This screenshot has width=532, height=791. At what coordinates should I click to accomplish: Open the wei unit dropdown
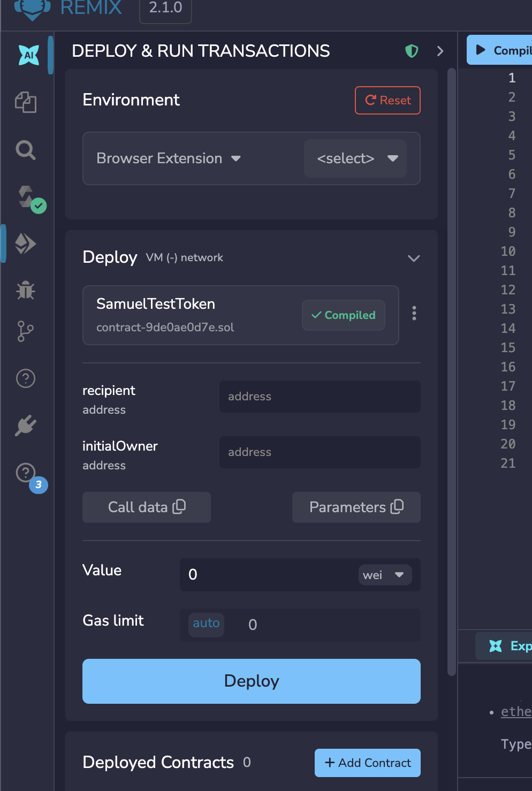coord(385,575)
